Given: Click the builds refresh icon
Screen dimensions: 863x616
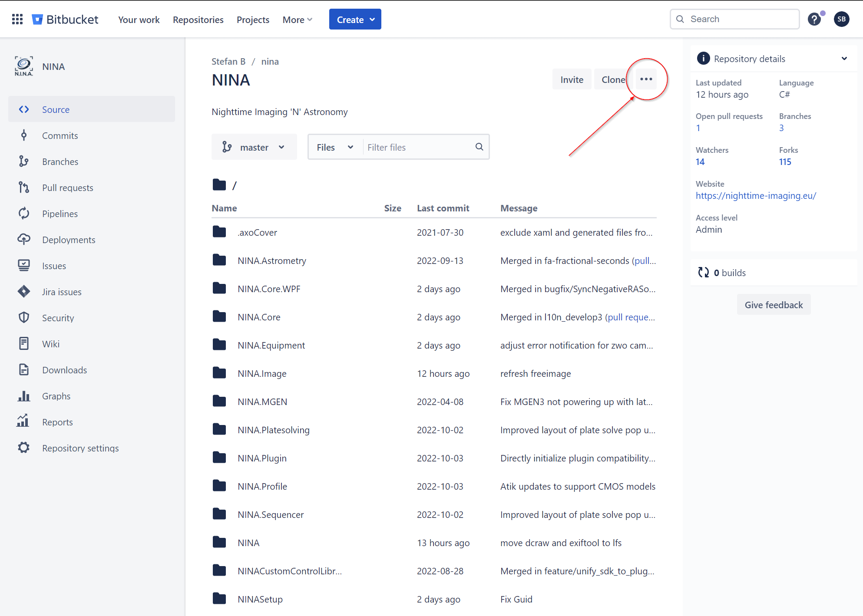Looking at the screenshot, I should click(x=704, y=273).
